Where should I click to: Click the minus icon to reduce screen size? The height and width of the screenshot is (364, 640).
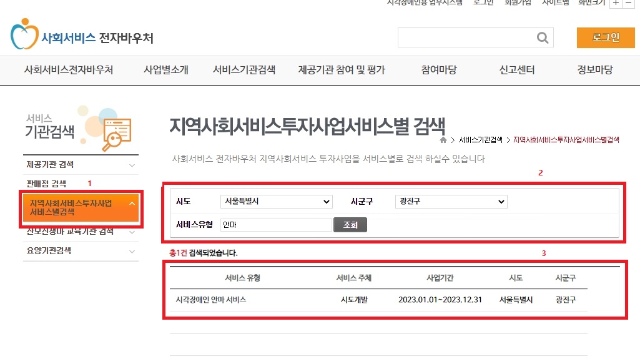click(630, 3)
